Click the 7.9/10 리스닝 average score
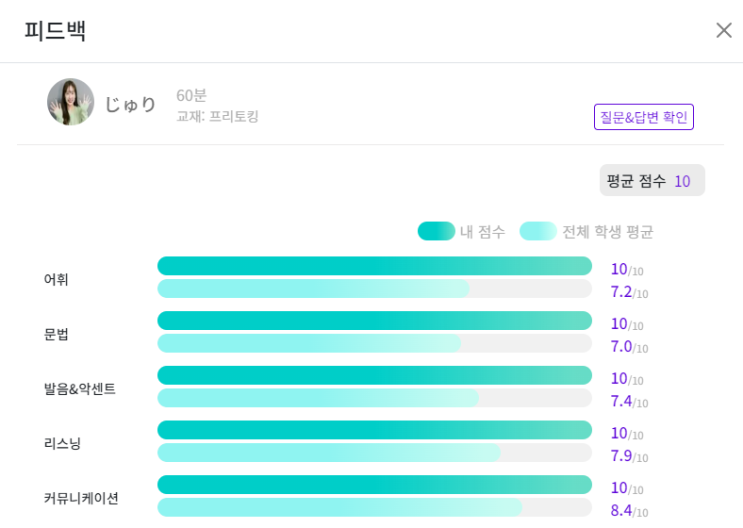This screenshot has height=528, width=743. (x=629, y=456)
